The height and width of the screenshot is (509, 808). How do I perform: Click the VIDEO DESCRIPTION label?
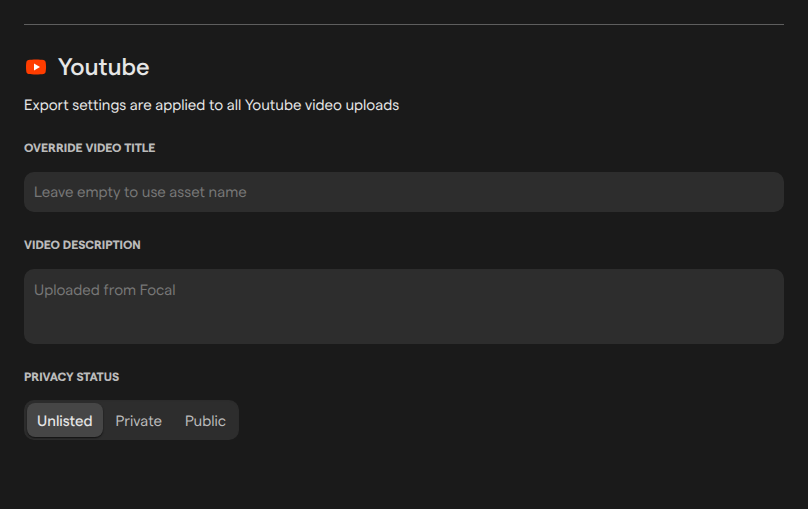[x=82, y=245]
